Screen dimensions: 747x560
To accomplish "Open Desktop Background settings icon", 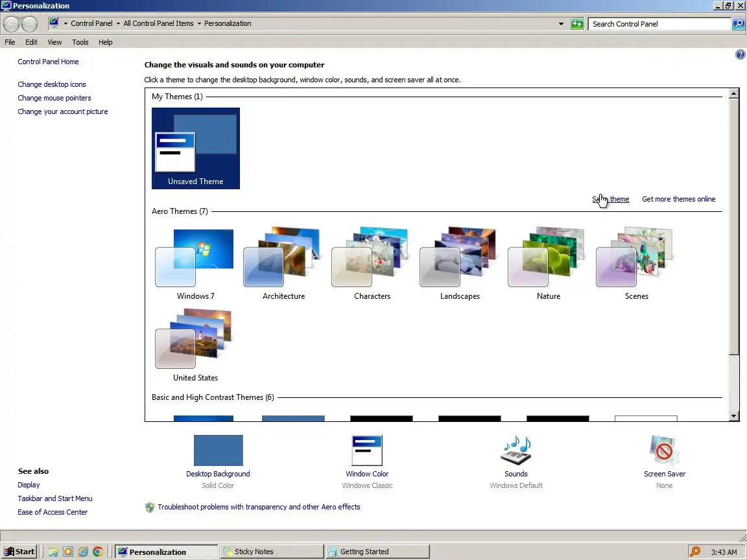I will (218, 450).
